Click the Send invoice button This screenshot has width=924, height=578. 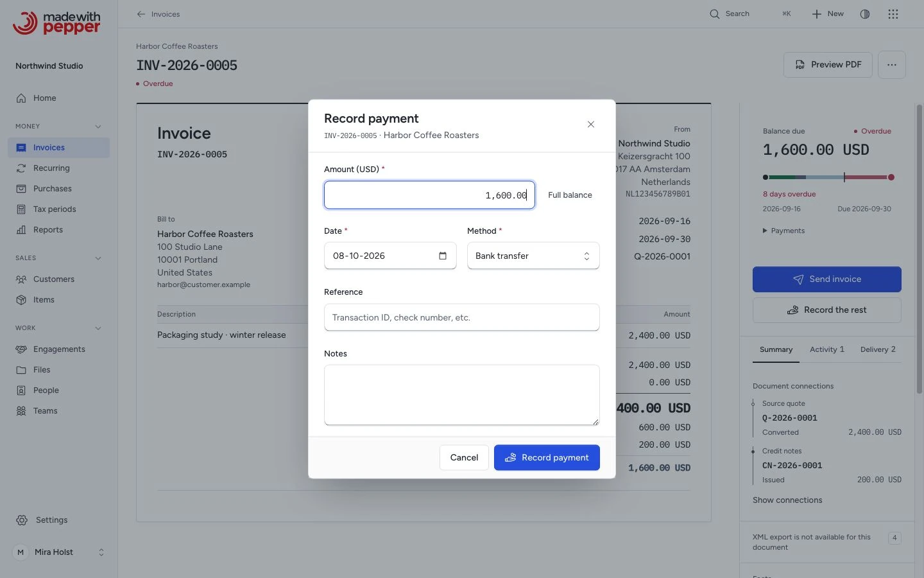tap(826, 279)
